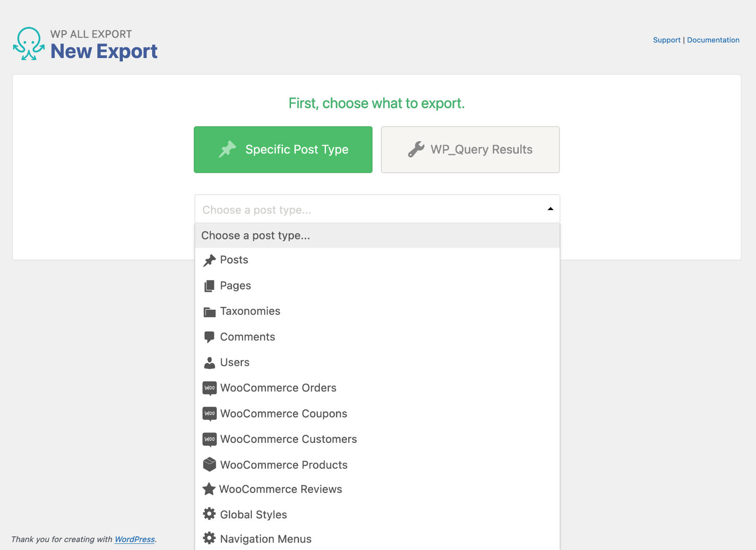Pick Navigation Menus option
This screenshot has width=756, height=550.
click(x=377, y=539)
